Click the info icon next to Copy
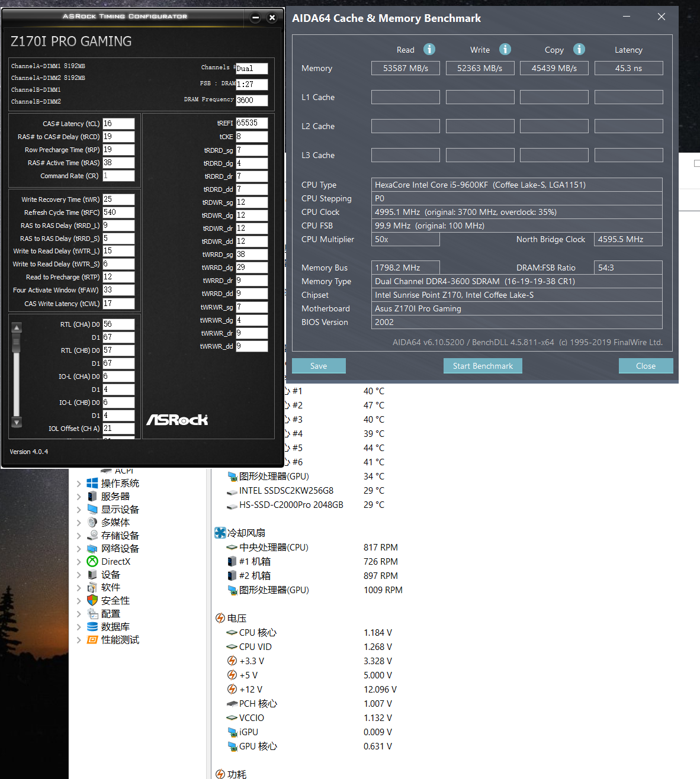The image size is (700, 779). 579,49
